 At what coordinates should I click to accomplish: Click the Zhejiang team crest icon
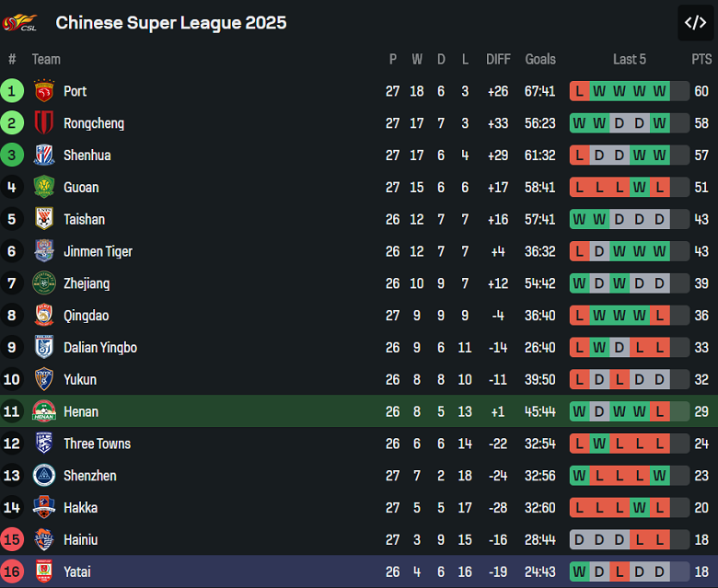point(44,283)
